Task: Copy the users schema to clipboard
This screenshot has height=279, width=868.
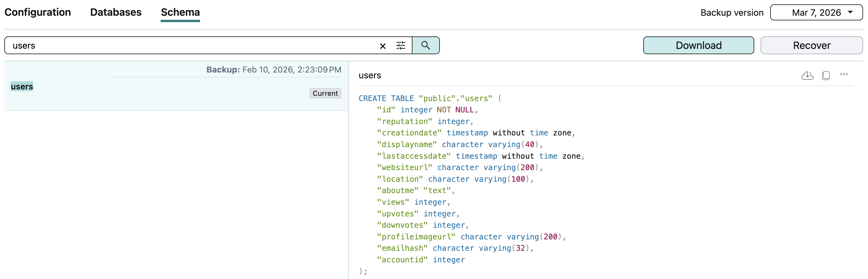Action: pyautogui.click(x=826, y=75)
